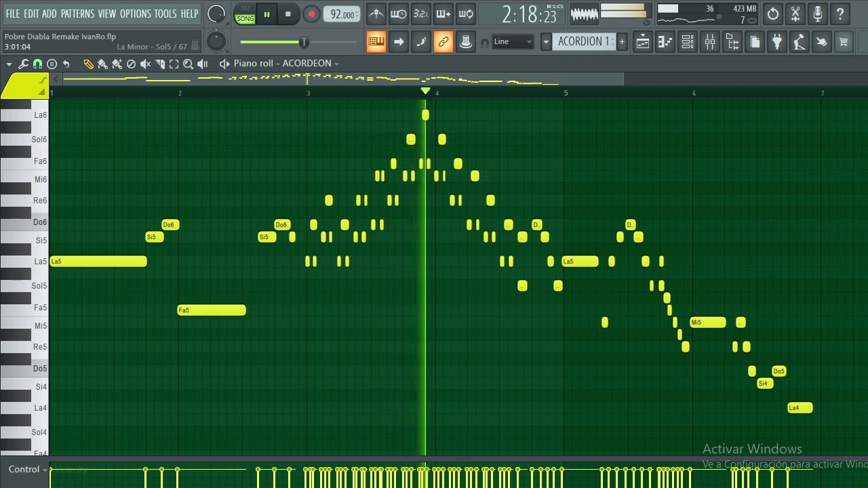The height and width of the screenshot is (488, 868).
Task: Select the Mute tool
Action: pyautogui.click(x=145, y=64)
